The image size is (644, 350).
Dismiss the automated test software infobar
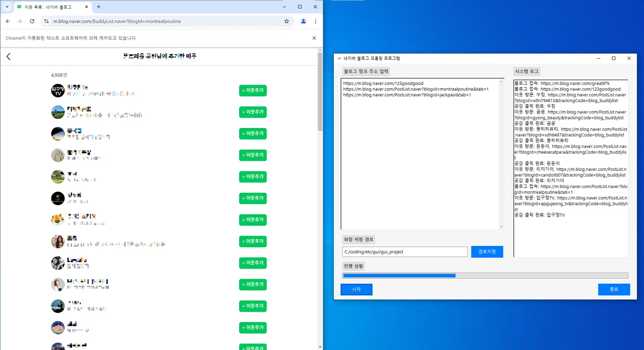314,38
